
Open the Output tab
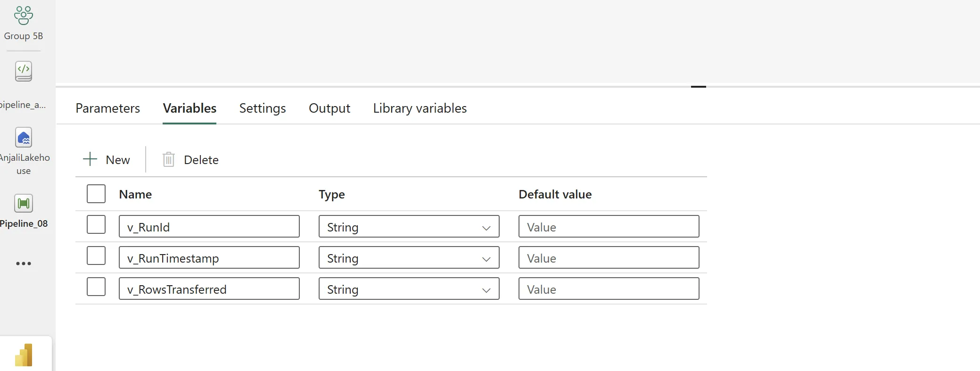pyautogui.click(x=329, y=108)
